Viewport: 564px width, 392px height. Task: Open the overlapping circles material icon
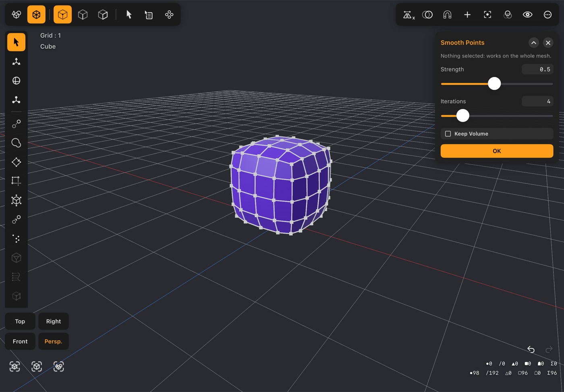pyautogui.click(x=508, y=15)
